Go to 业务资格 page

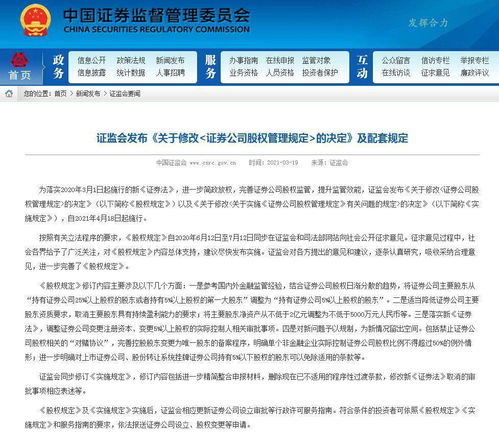(243, 73)
